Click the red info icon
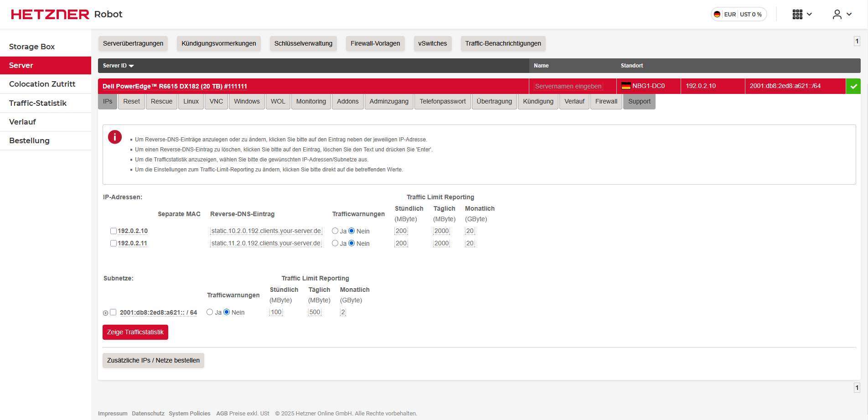 (115, 137)
